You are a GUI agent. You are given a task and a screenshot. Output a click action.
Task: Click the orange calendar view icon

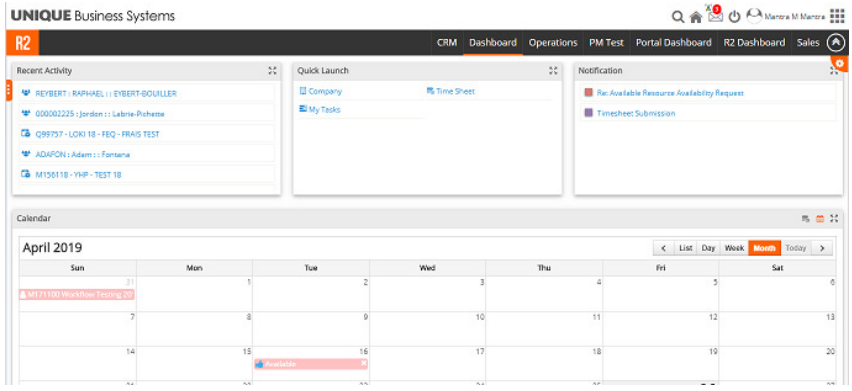820,218
